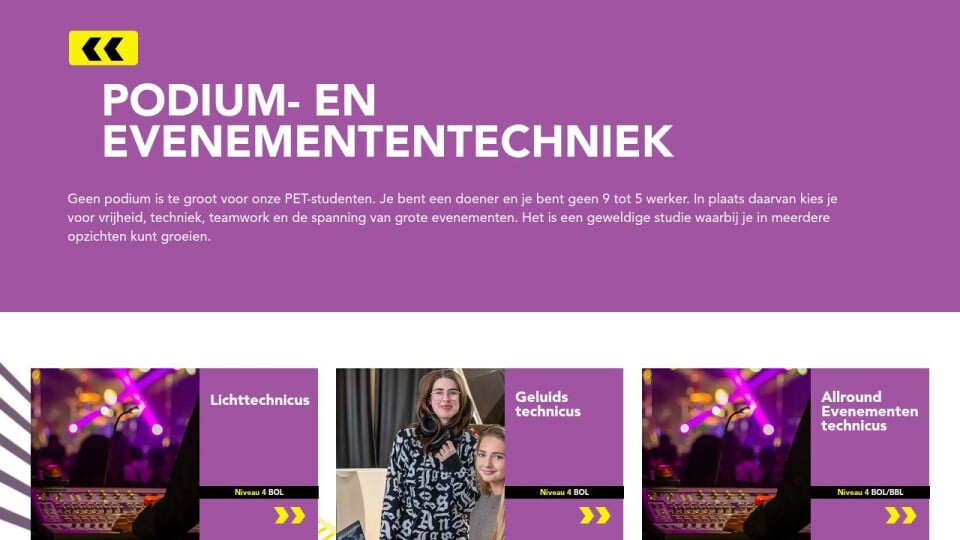Click the Niveau 4 BOL label under Lichttechnicus
The image size is (960, 540).
pyautogui.click(x=259, y=492)
